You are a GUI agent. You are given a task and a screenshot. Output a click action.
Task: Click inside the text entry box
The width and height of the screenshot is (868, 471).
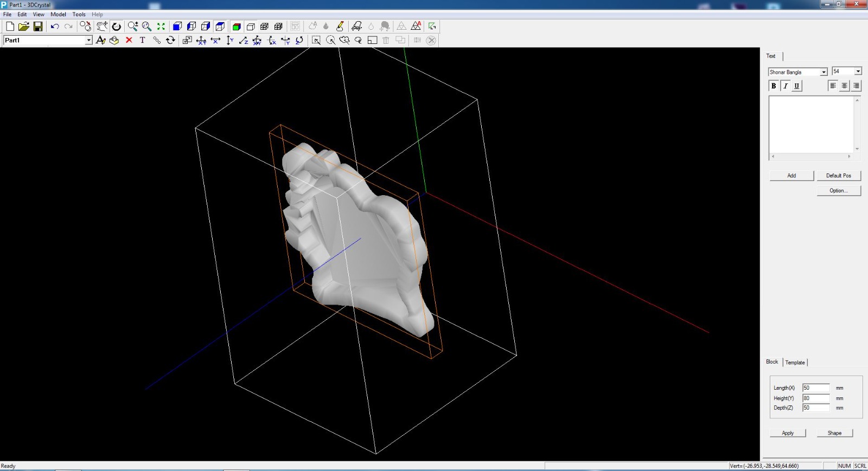coord(811,125)
